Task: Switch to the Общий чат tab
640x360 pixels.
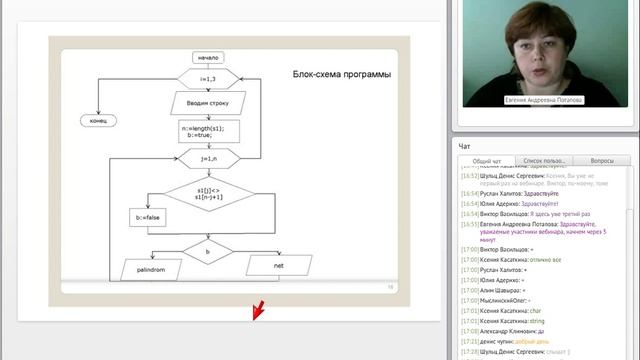Action: (x=487, y=161)
